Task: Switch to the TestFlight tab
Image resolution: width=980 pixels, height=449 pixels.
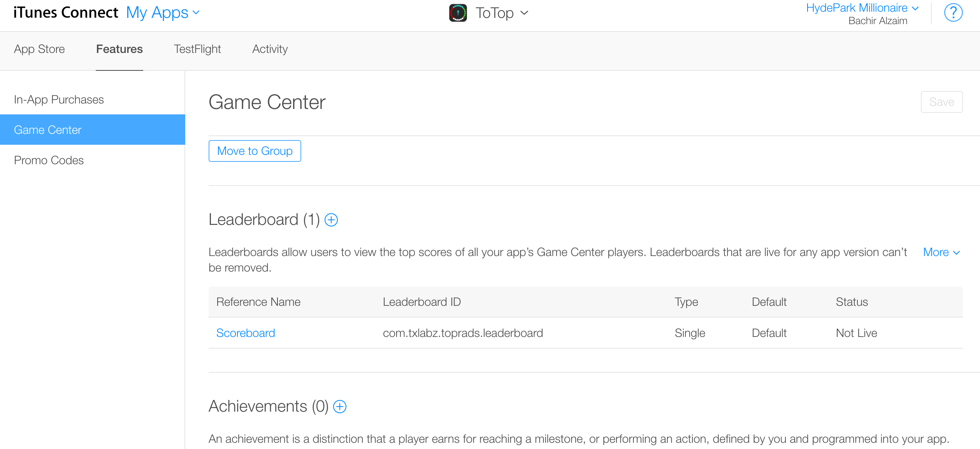Action: (x=197, y=49)
